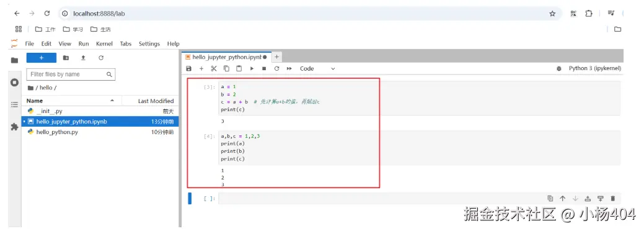Open the File menu
This screenshot has height=231, width=644.
pyautogui.click(x=30, y=43)
